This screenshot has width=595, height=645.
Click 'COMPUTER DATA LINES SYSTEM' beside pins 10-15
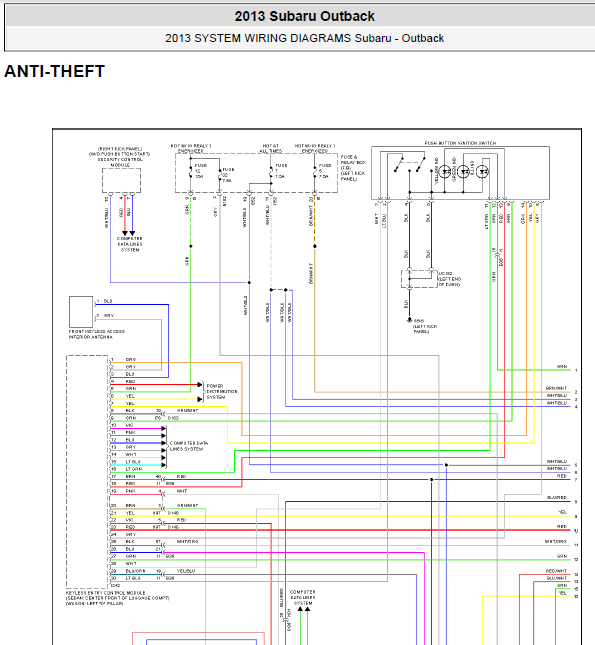click(189, 446)
